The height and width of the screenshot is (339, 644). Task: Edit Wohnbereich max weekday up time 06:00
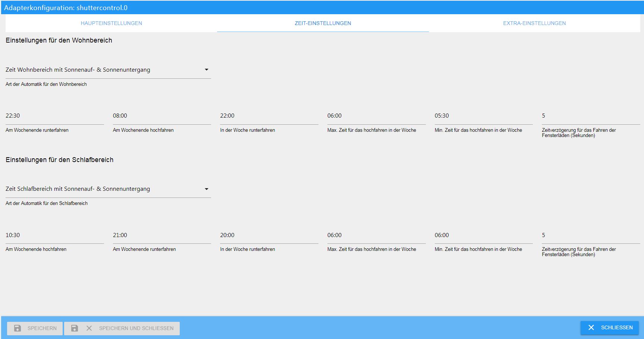[x=377, y=116]
